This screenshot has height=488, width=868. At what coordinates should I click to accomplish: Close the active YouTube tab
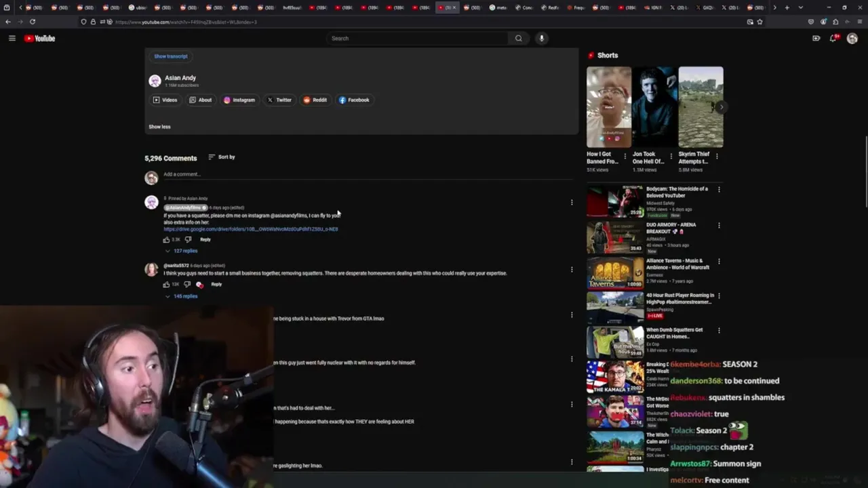tap(454, 7)
